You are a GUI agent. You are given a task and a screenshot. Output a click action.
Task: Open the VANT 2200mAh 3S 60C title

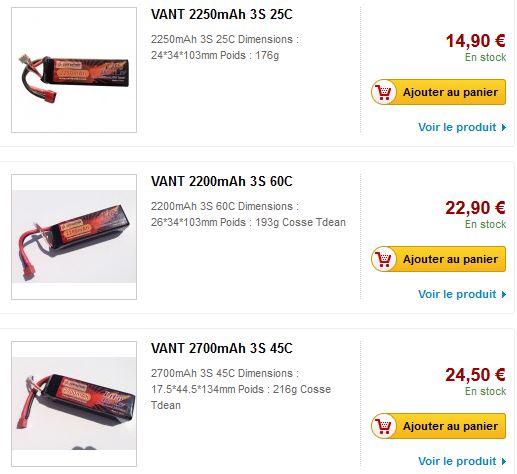click(222, 182)
